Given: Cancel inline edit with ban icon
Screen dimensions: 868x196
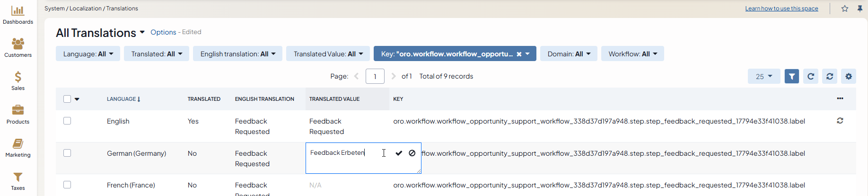Looking at the screenshot, I should 412,153.
